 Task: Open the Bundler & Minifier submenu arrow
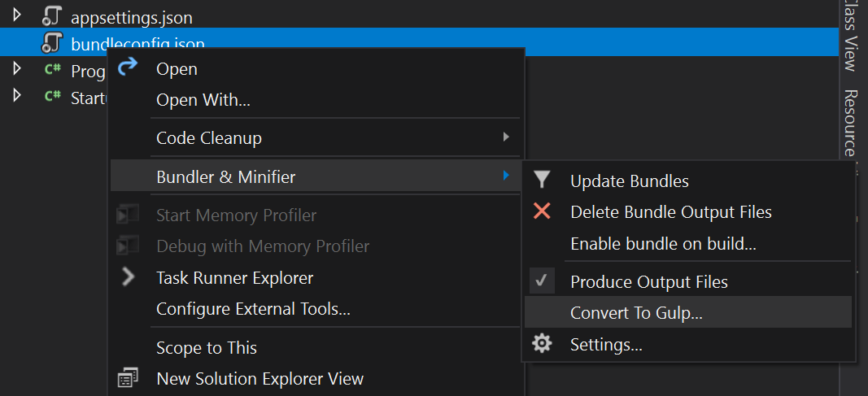click(506, 176)
